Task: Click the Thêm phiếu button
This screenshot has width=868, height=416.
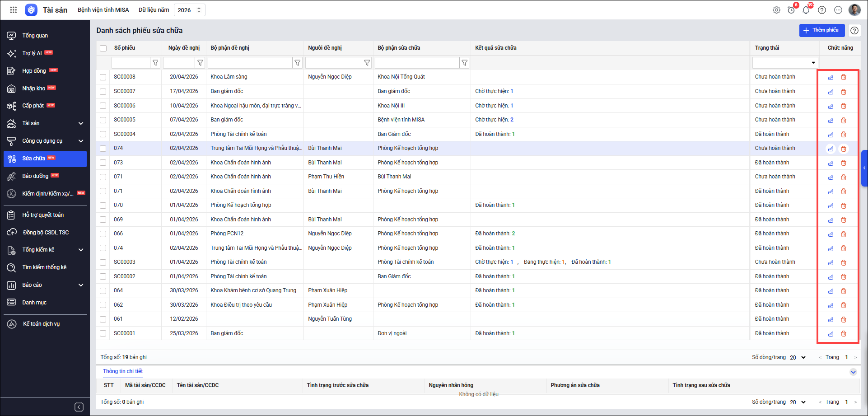Action: [821, 30]
